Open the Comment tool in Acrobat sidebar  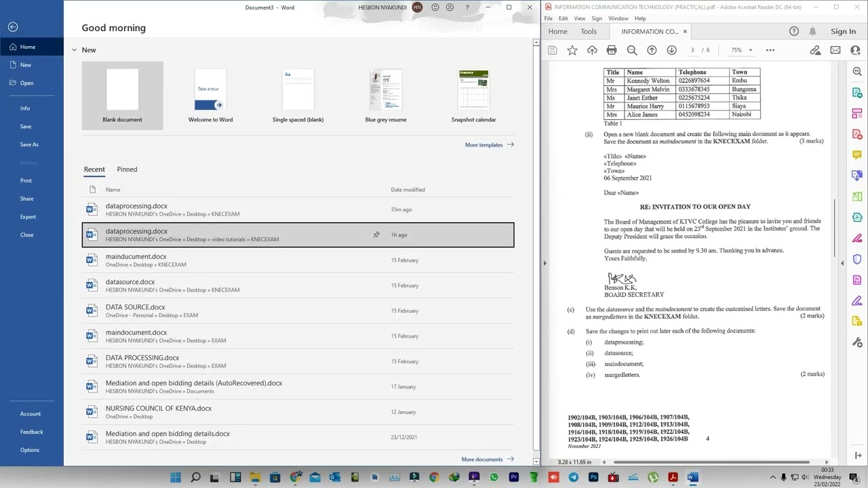click(857, 155)
